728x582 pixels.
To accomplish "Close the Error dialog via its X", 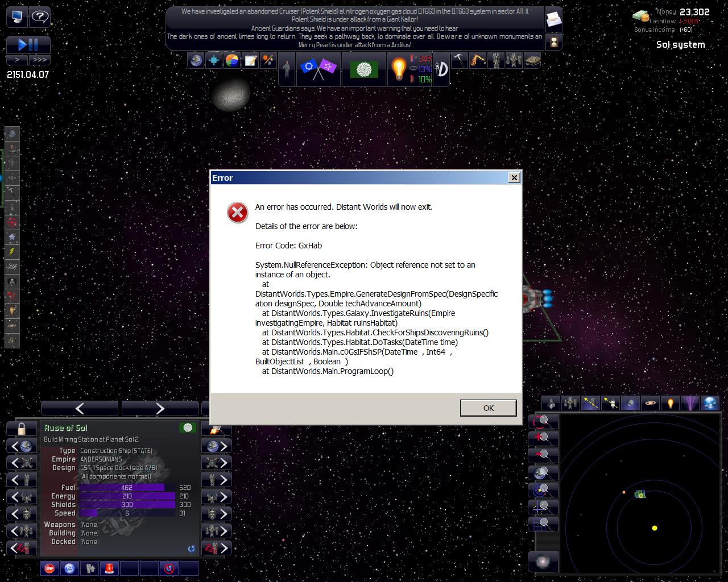I will click(514, 178).
